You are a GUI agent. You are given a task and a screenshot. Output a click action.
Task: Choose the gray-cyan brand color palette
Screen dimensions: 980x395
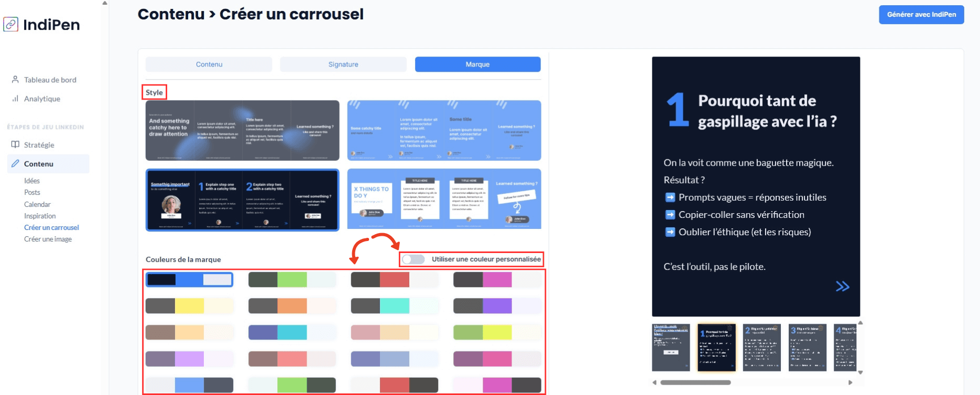click(x=395, y=306)
